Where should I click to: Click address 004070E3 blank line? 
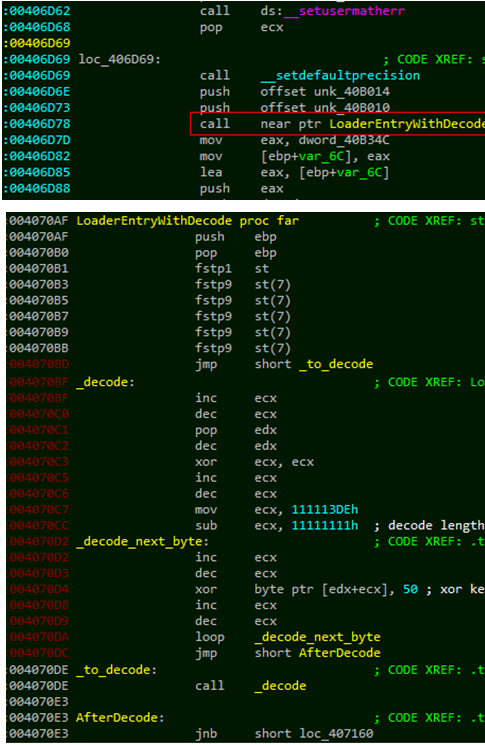tap(38, 702)
